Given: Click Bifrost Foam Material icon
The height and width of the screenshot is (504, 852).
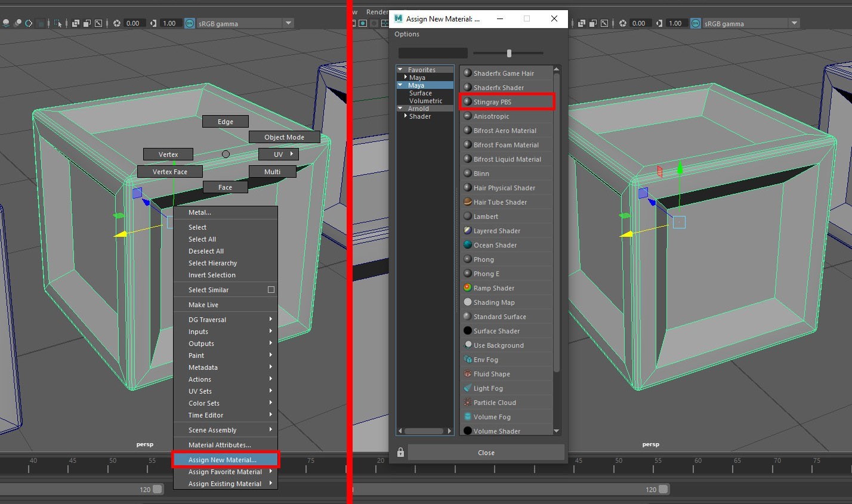Looking at the screenshot, I should [x=468, y=144].
